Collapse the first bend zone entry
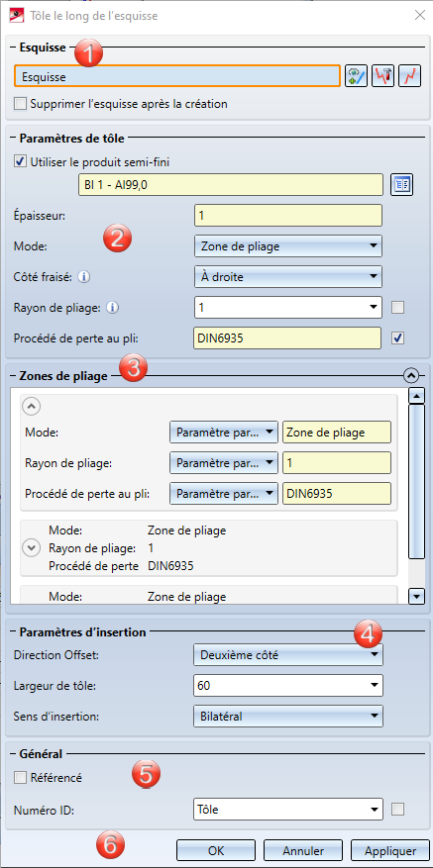433x868 pixels. (31, 407)
